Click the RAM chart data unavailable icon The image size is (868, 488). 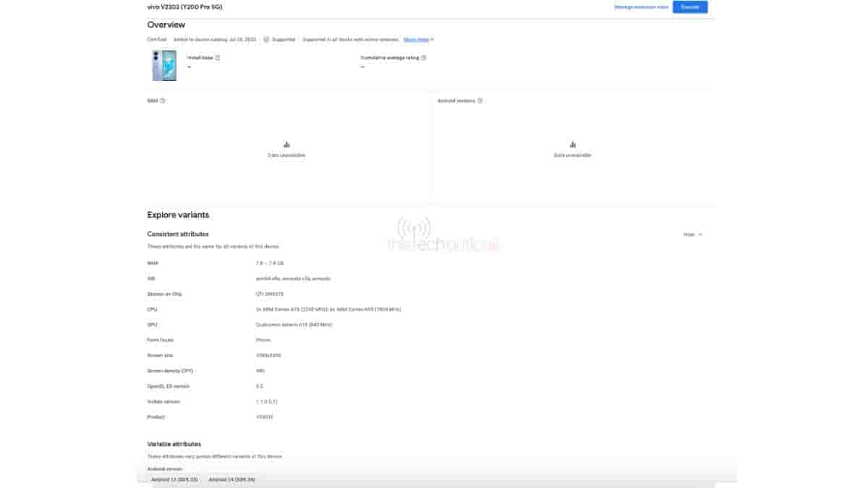pos(286,145)
